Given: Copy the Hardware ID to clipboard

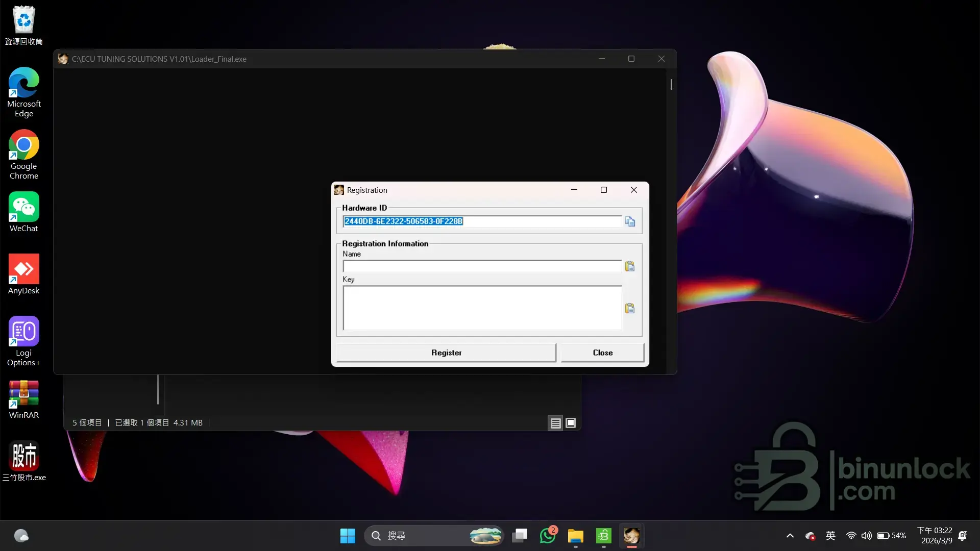Looking at the screenshot, I should point(630,221).
